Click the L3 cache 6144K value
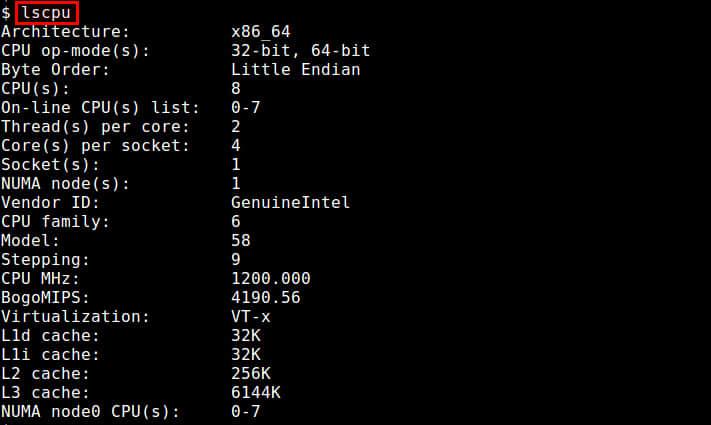 click(x=255, y=392)
